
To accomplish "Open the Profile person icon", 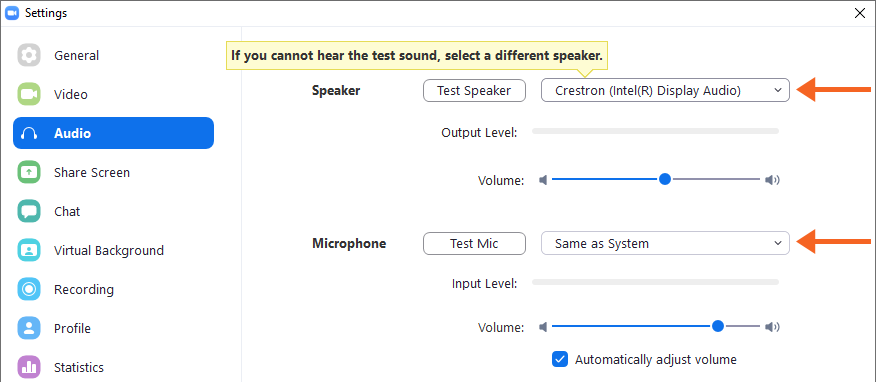I will point(29,328).
